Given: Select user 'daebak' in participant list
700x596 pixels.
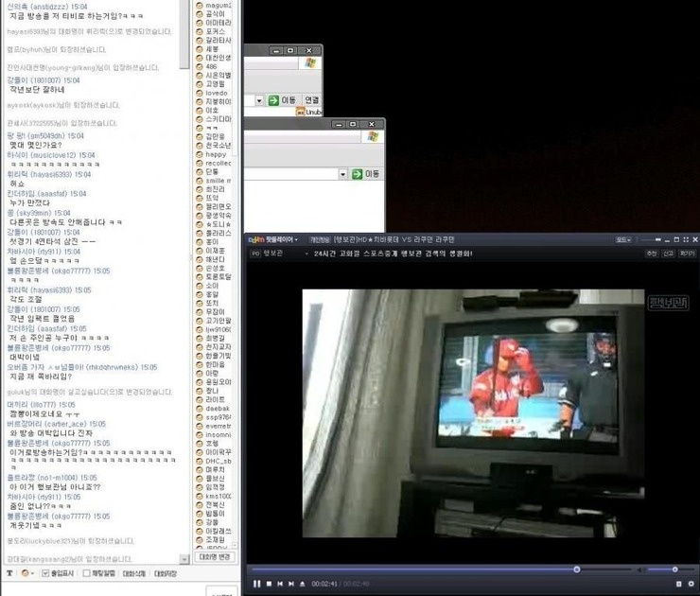Looking at the screenshot, I should click(218, 408).
